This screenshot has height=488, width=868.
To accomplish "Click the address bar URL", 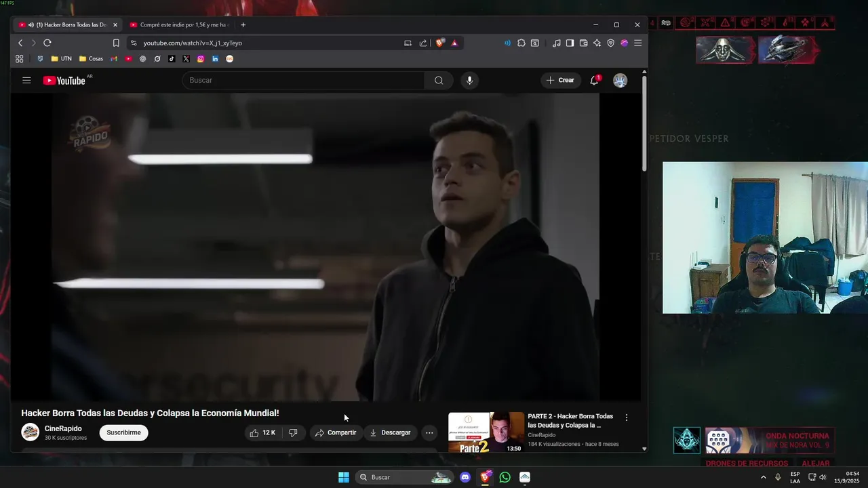I will pos(193,43).
